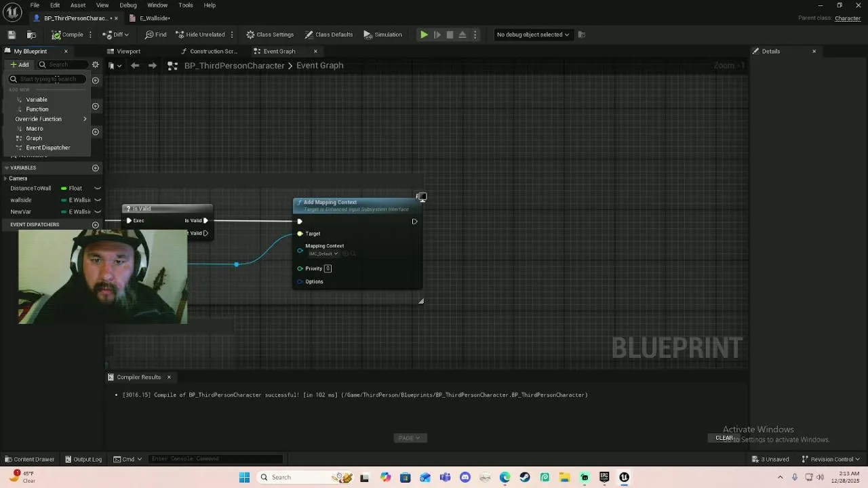This screenshot has width=868, height=488.
Task: Click the Stop playback button
Action: pyautogui.click(x=450, y=35)
